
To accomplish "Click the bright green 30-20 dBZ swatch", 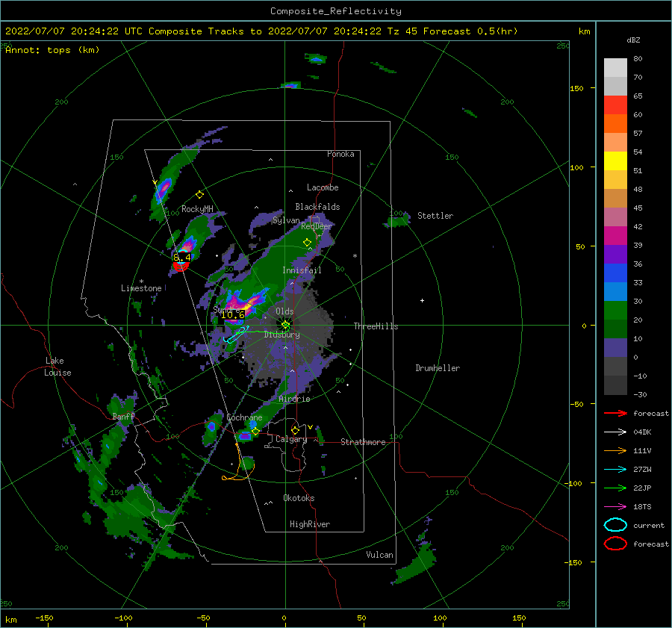I will pyautogui.click(x=615, y=311).
